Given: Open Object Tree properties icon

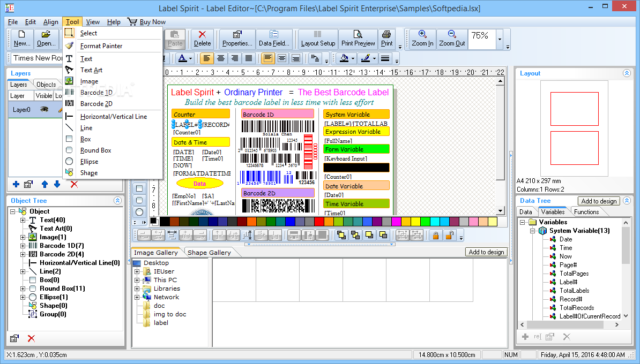Looking at the screenshot, I should point(14,338).
